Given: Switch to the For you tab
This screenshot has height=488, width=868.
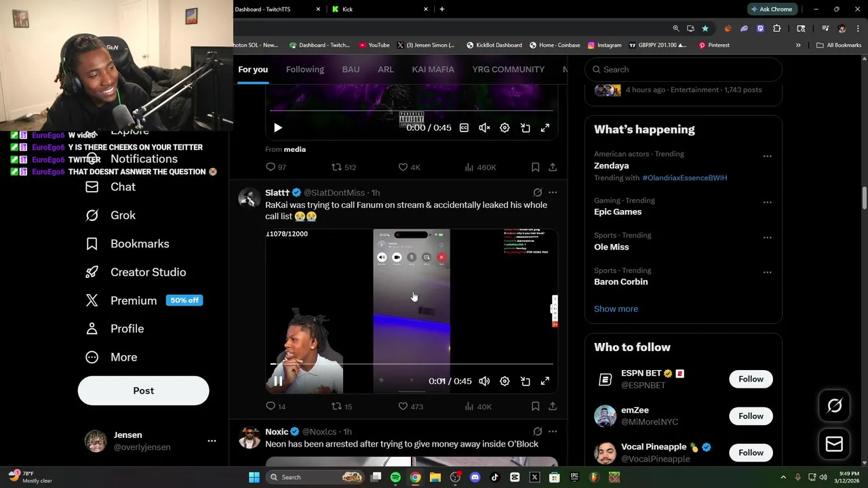Looking at the screenshot, I should [253, 69].
